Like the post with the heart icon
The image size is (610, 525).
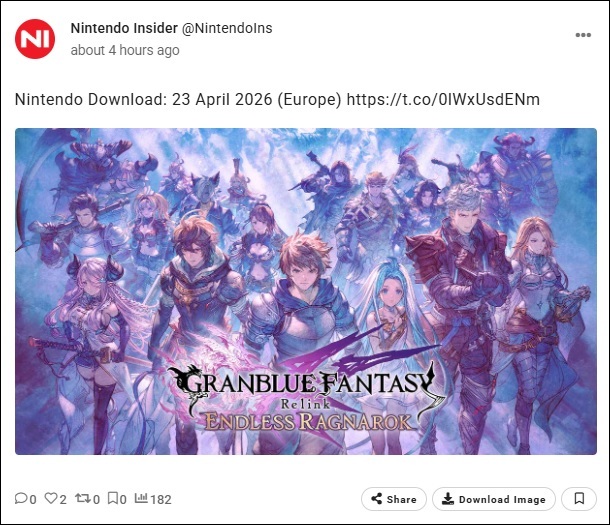tap(51, 498)
